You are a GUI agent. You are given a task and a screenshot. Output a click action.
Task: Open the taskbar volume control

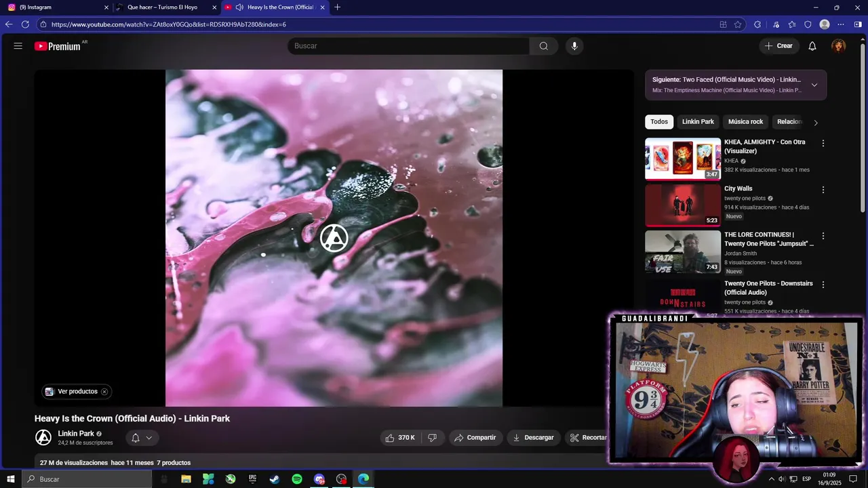pyautogui.click(x=782, y=479)
